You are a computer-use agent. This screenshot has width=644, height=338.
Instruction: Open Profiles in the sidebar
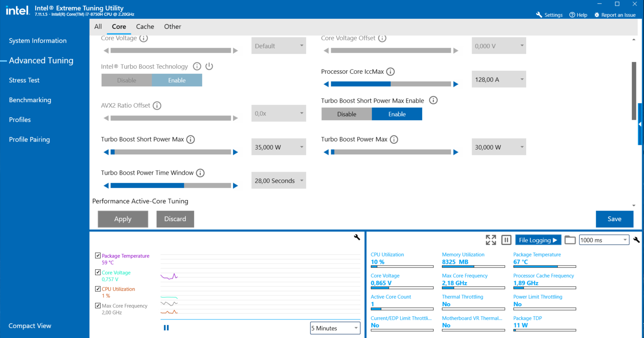pyautogui.click(x=20, y=119)
